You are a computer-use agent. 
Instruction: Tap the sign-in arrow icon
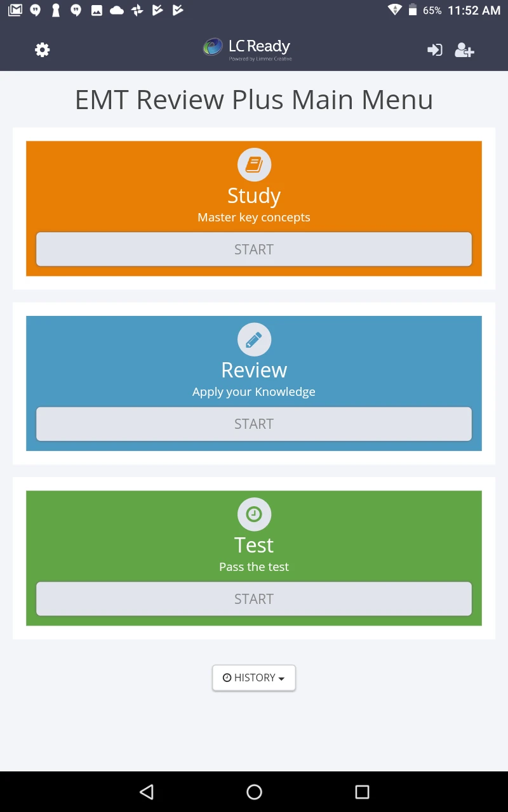[x=435, y=50]
